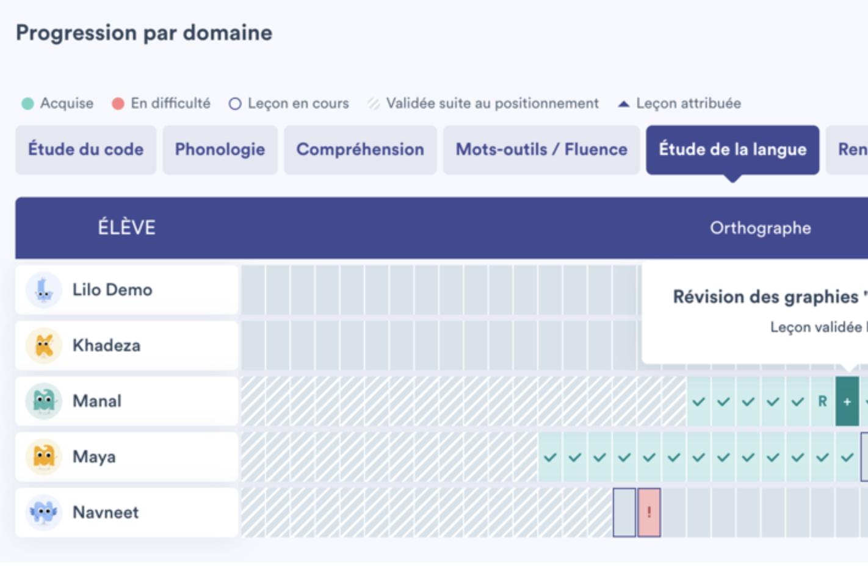868x588 pixels.
Task: Switch to the Étude du code tab
Action: pyautogui.click(x=85, y=149)
